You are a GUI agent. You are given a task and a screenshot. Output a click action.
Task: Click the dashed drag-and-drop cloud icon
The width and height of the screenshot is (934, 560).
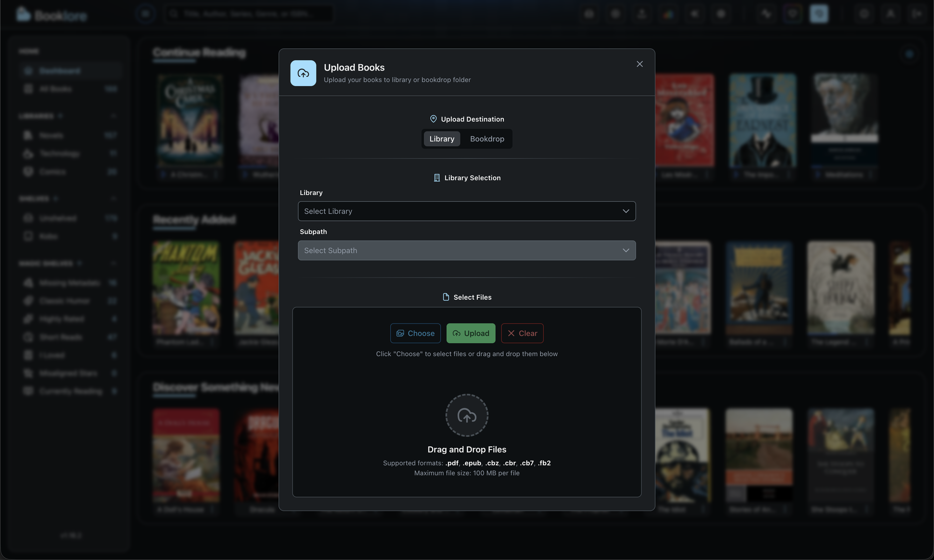pyautogui.click(x=466, y=415)
